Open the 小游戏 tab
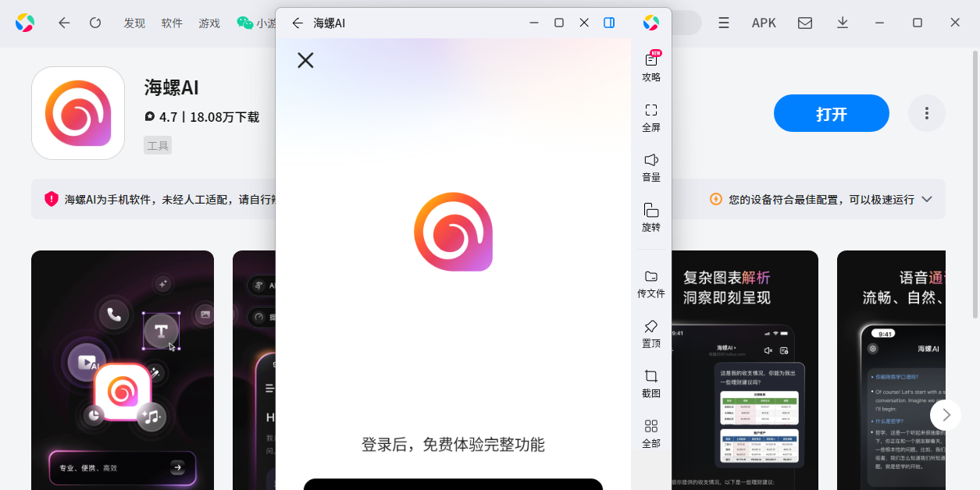980x490 pixels. pos(257,23)
